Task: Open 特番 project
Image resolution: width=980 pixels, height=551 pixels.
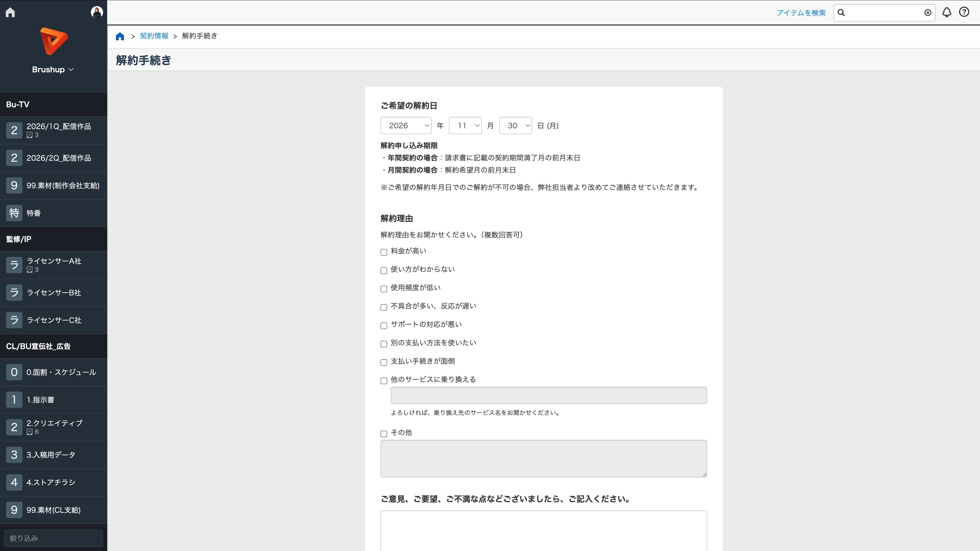Action: pos(54,213)
